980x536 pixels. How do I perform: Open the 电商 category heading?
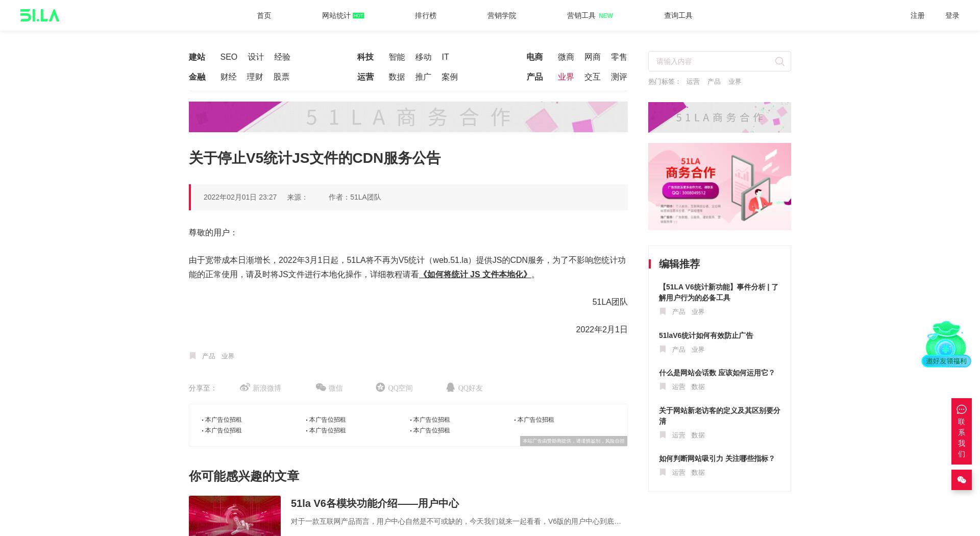[x=535, y=57]
